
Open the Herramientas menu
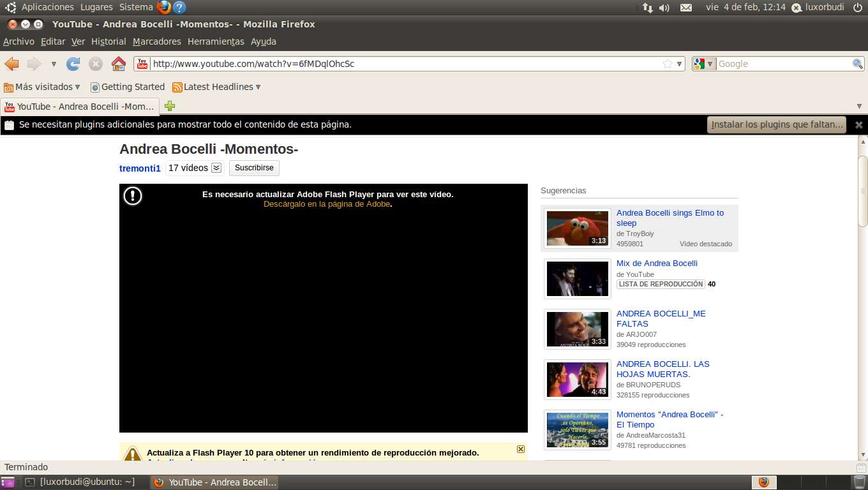pos(216,41)
